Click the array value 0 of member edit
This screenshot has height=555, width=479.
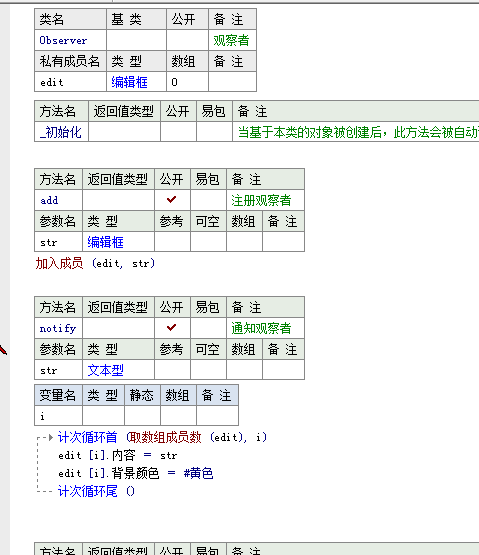pyautogui.click(x=187, y=82)
